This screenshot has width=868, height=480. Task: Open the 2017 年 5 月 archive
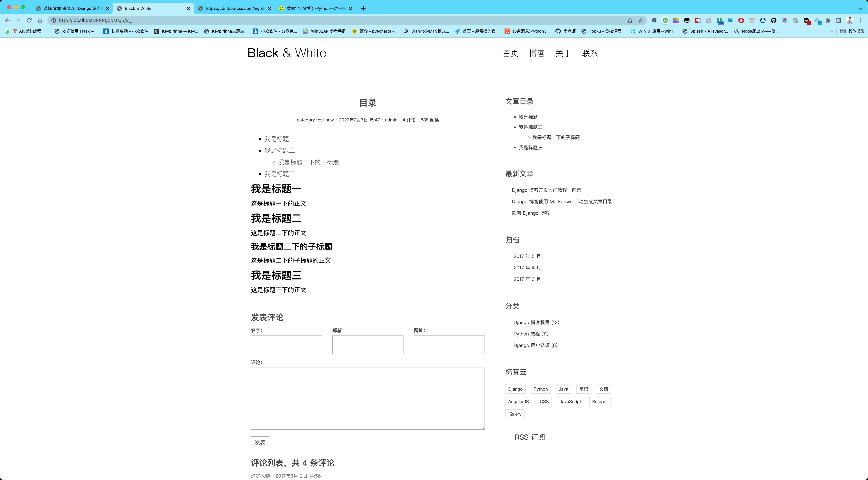527,256
